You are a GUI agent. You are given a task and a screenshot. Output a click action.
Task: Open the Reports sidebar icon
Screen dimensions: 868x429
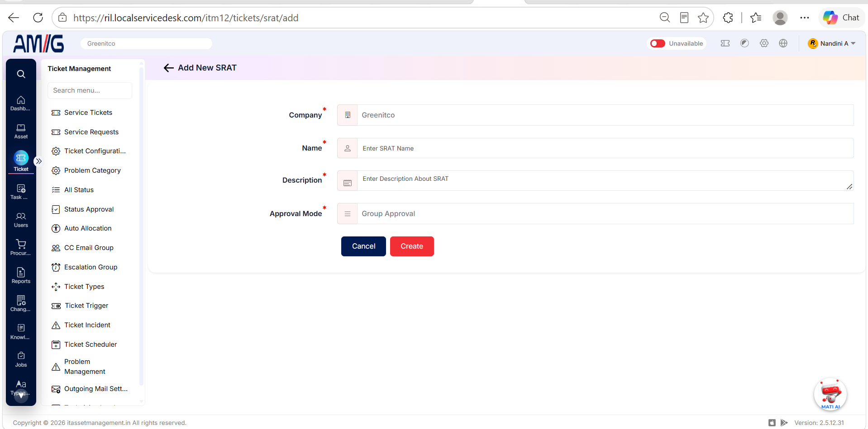tap(21, 276)
